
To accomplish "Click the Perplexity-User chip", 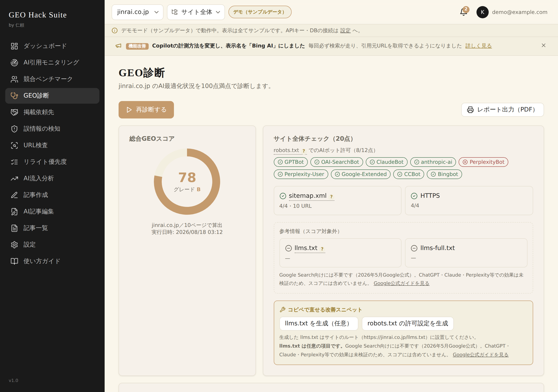I will (301, 174).
